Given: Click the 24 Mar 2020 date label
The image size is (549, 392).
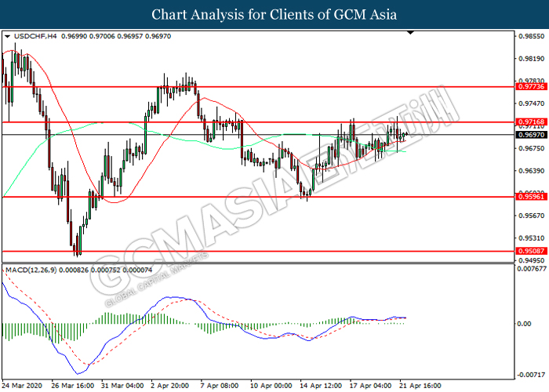Looking at the screenshot, I should (x=22, y=386).
